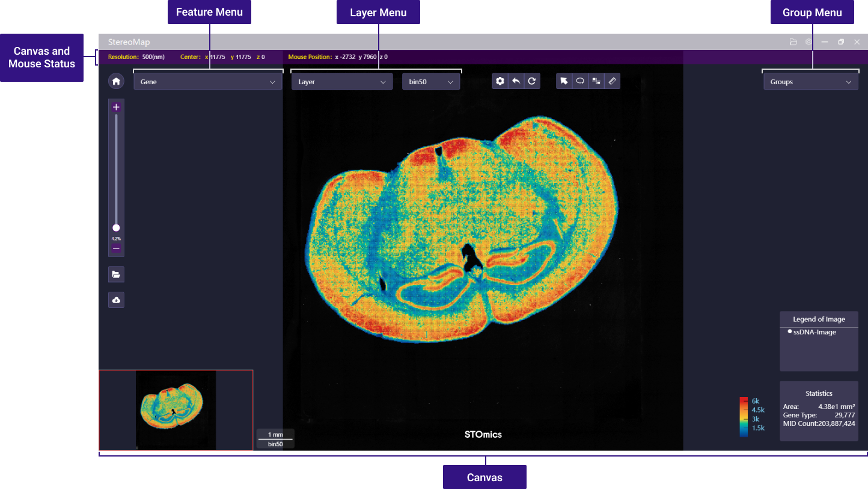This screenshot has height=489, width=868.
Task: Click the undo arrow icon
Action: (x=516, y=81)
